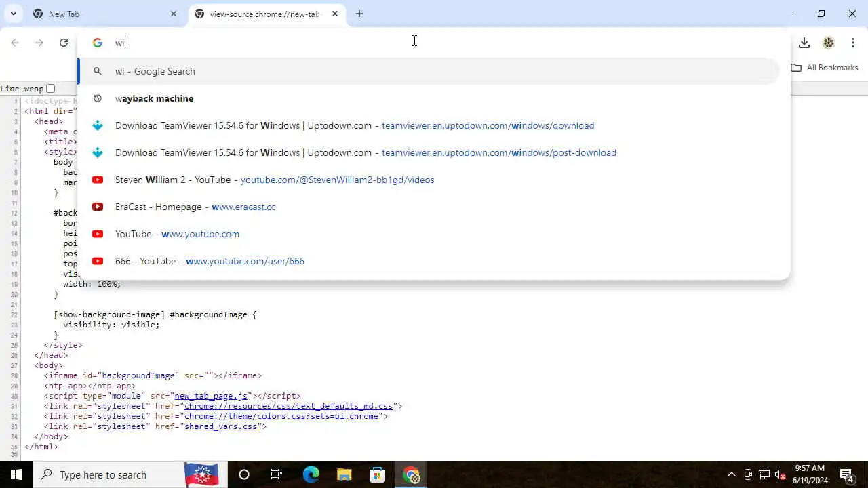Image resolution: width=868 pixels, height=488 pixels.
Task: Open the Chrome three-dot menu
Action: (853, 43)
